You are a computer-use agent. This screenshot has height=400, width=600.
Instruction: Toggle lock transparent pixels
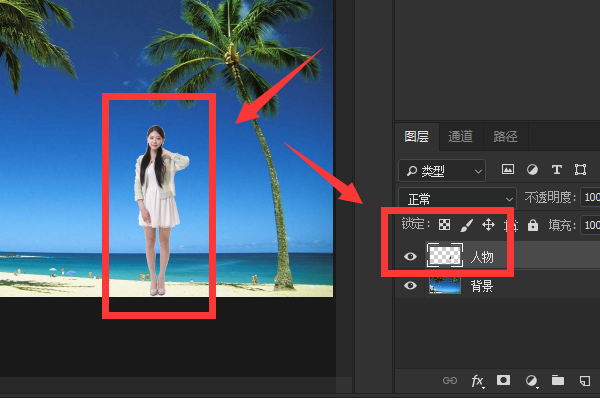(445, 225)
